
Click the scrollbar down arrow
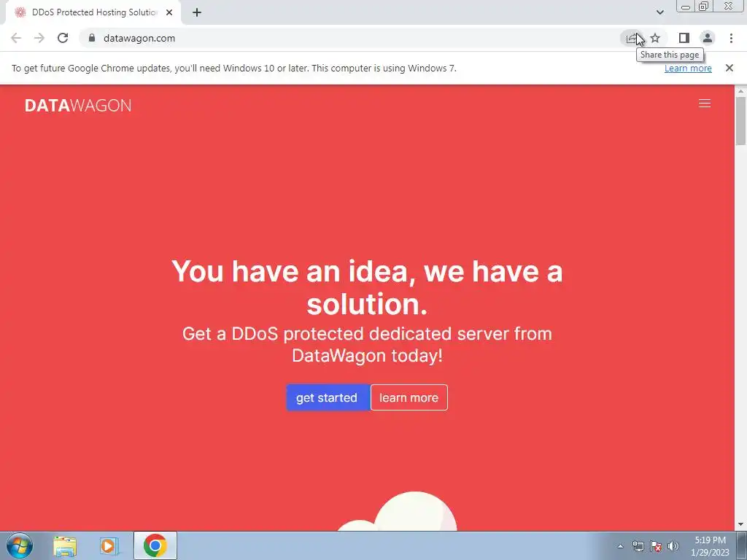coord(741,525)
